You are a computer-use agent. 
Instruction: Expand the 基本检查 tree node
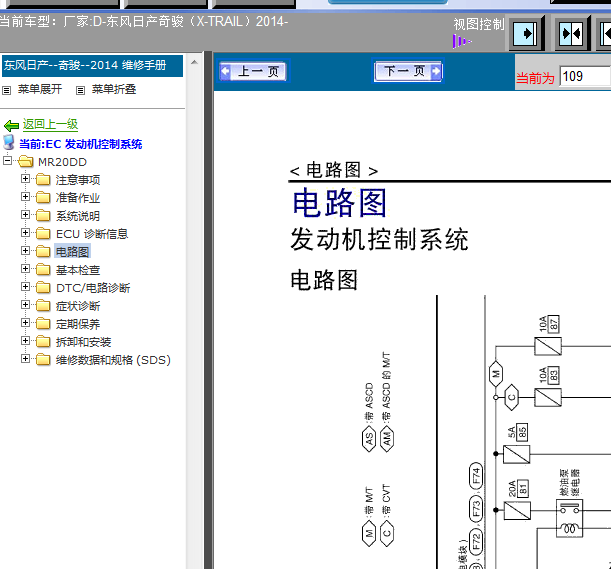[25, 269]
